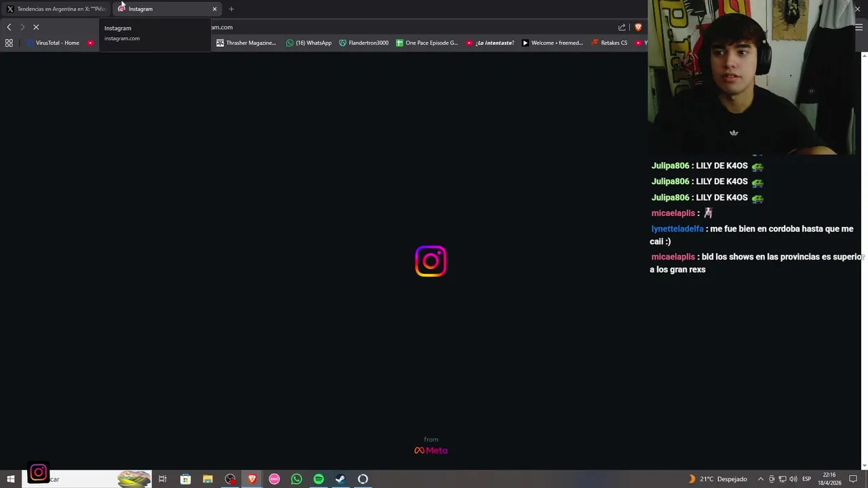Open OBS Studio from the taskbar
The image size is (868, 488).
pos(230,479)
